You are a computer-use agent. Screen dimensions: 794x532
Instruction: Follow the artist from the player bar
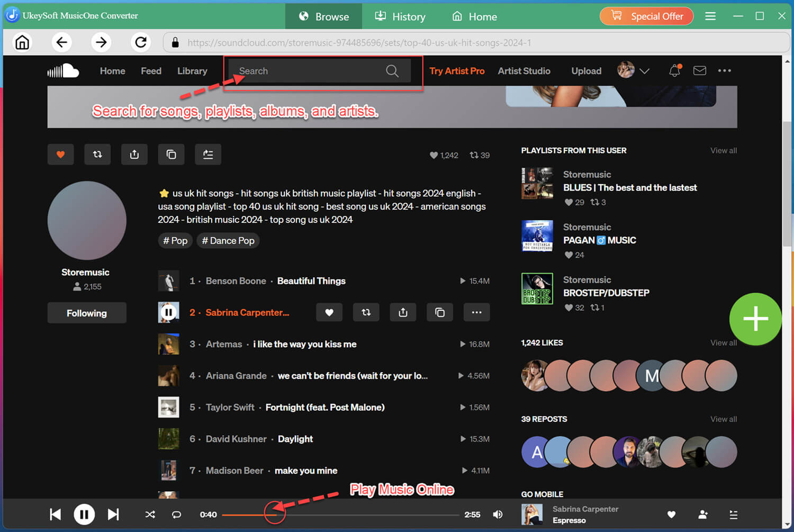pos(703,515)
